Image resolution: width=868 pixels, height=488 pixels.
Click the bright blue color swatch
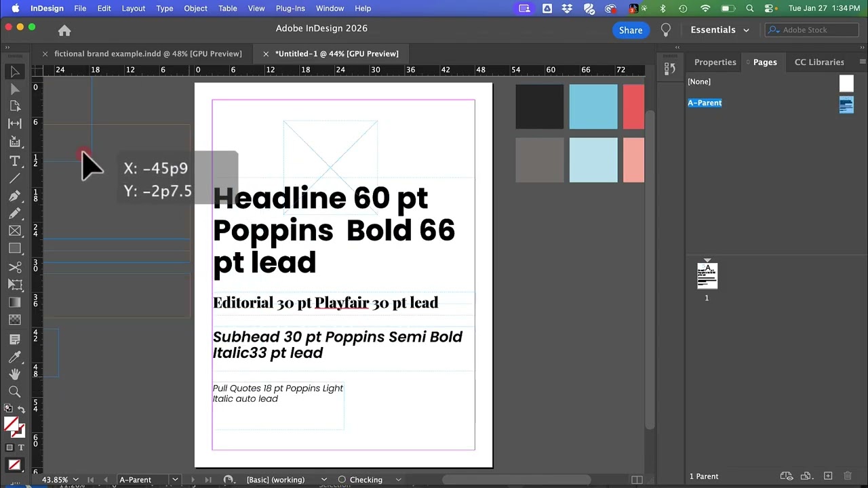(593, 106)
